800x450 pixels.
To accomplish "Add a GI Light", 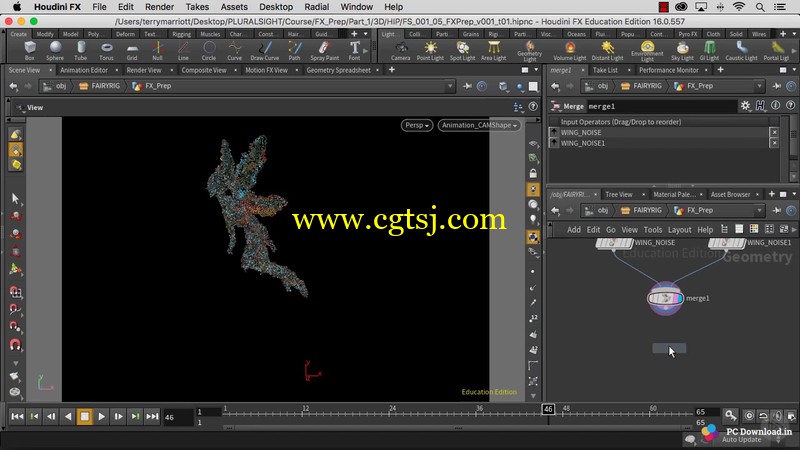I will [709, 51].
